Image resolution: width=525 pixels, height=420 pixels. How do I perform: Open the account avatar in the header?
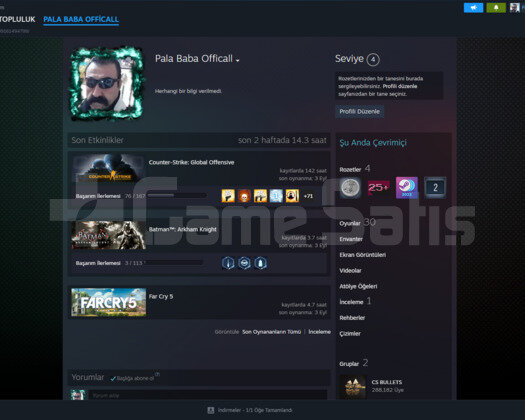click(x=515, y=7)
